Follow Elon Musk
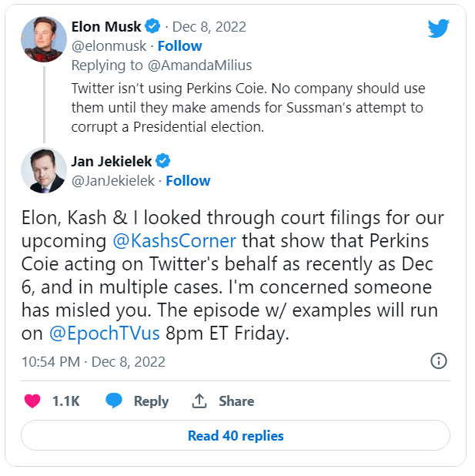This screenshot has width=475, height=476. 180,46
